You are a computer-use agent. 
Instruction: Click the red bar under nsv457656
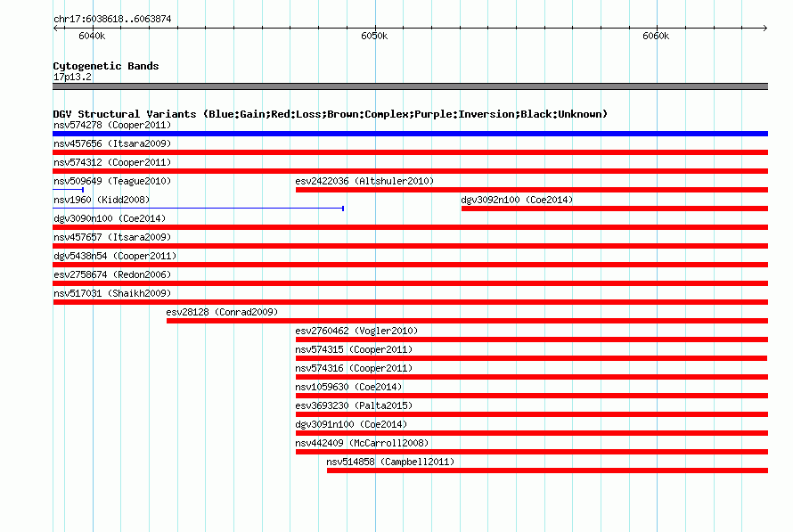click(410, 152)
